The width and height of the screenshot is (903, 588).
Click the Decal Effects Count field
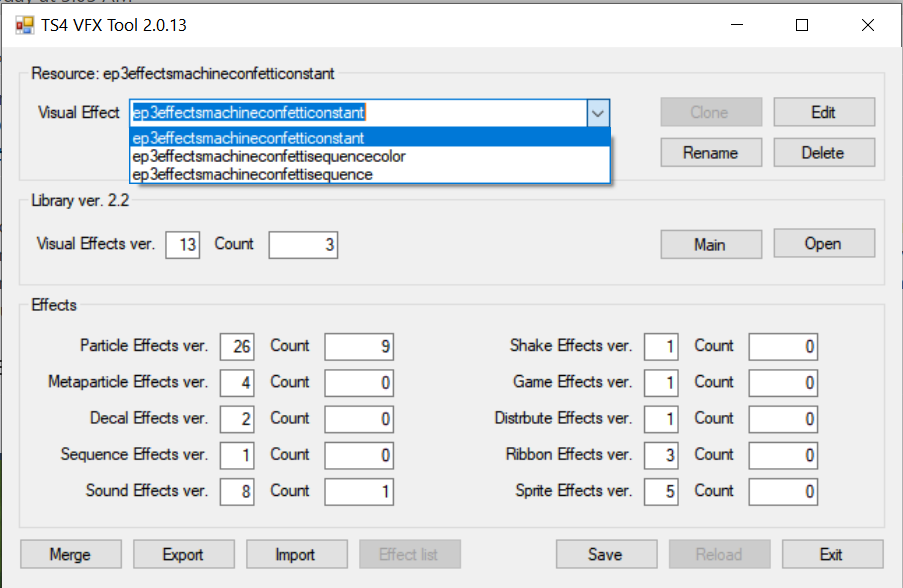pos(359,419)
